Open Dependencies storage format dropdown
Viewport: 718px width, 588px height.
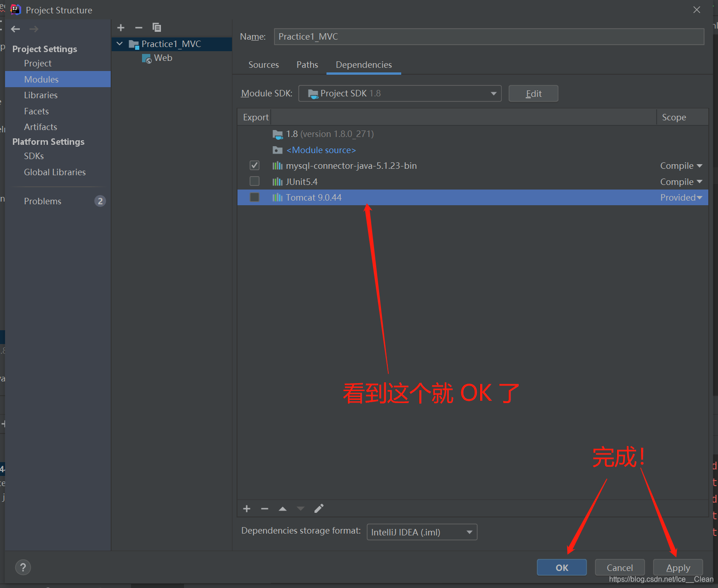click(422, 532)
